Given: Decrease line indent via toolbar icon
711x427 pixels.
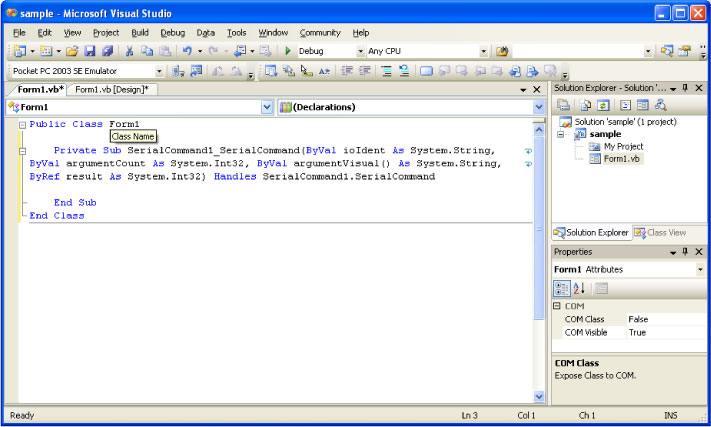Looking at the screenshot, I should [347, 71].
